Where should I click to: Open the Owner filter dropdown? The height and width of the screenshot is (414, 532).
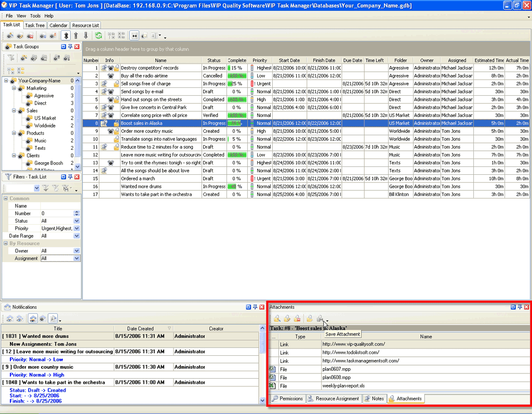point(77,251)
